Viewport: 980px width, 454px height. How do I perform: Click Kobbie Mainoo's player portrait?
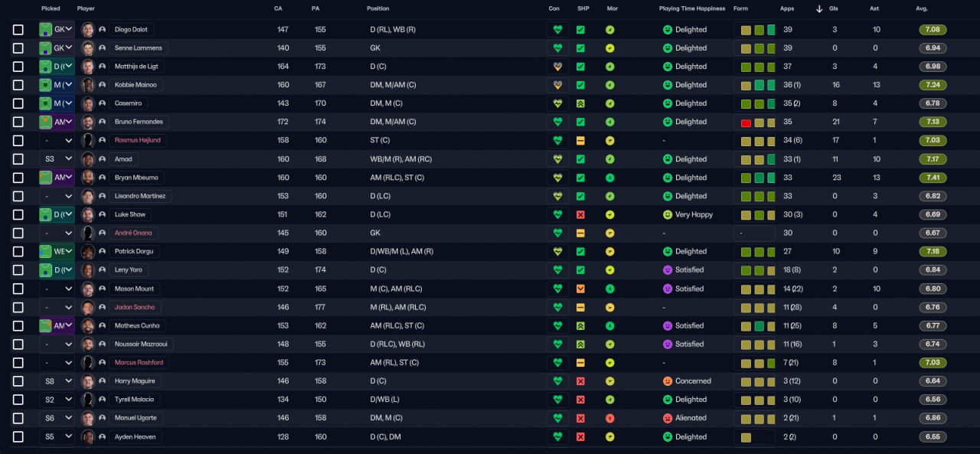[x=88, y=85]
